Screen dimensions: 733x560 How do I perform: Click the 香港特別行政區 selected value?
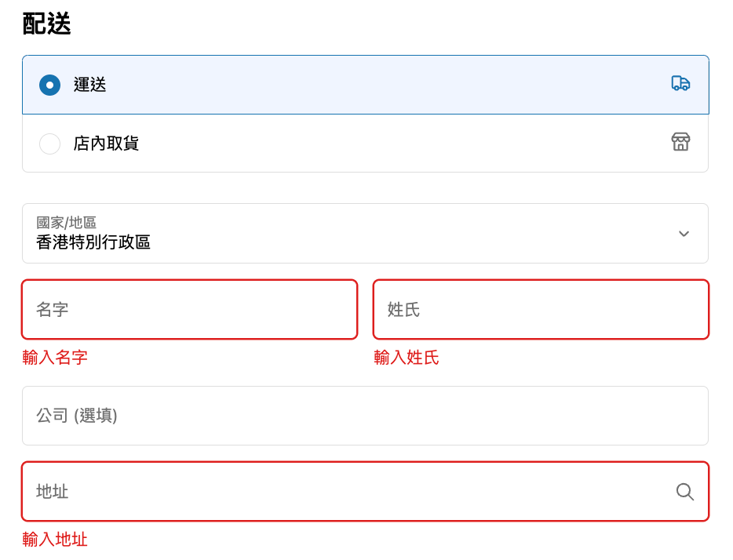click(x=93, y=242)
